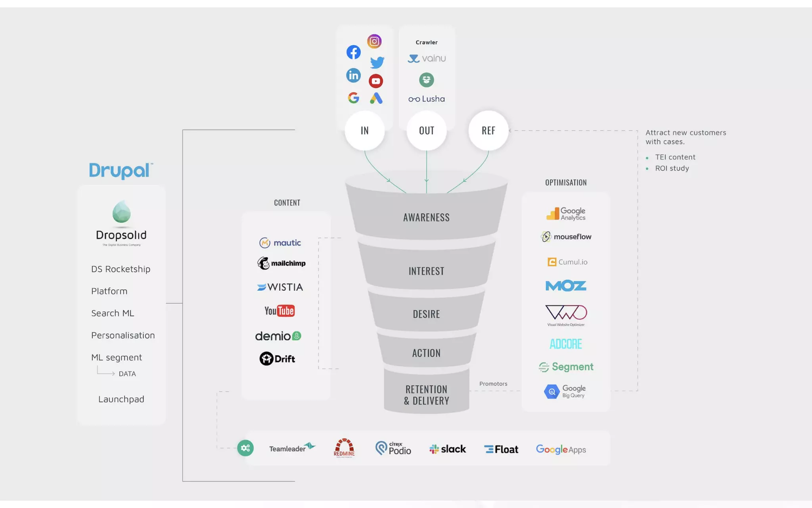Screen dimensions: 812x508
Task: Click the red YouTube play icon
Action: (x=375, y=81)
